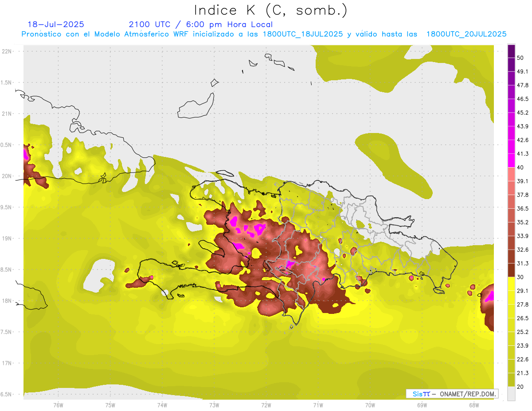Click the colorbar value '30'
This screenshot has width=532, height=411.
(520, 277)
